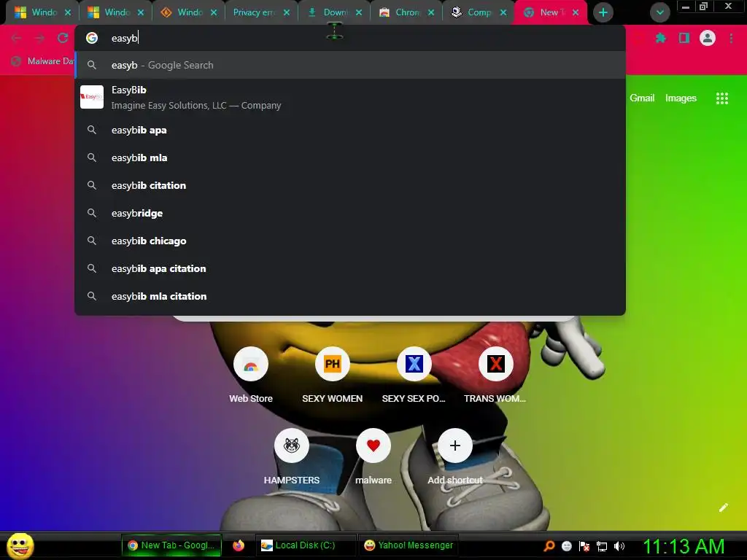Screen dimensions: 747x560
Task: Choose the 'easybib mla' suggestion
Action: click(350, 157)
